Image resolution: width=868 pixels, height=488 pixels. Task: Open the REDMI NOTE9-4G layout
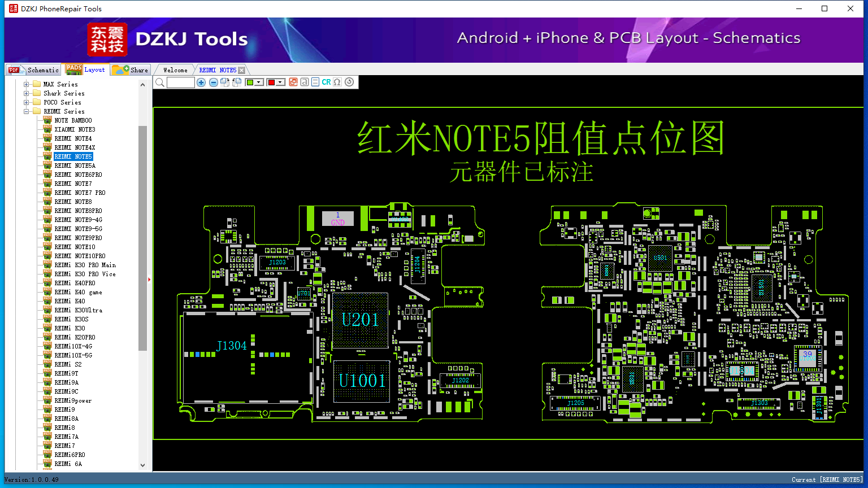click(x=78, y=220)
